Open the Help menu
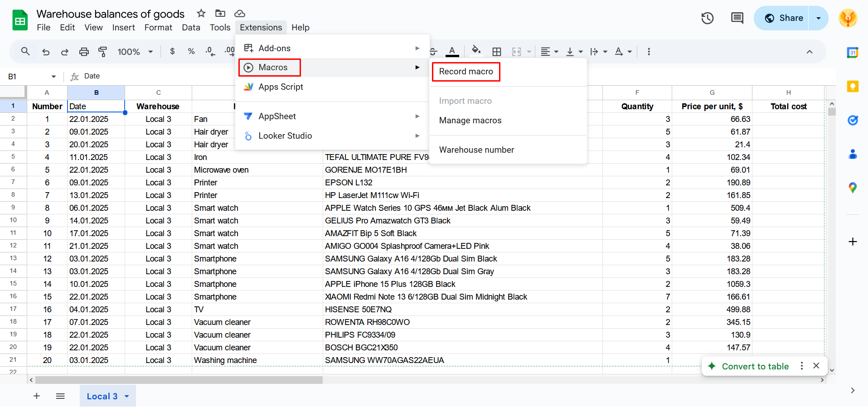This screenshot has height=407, width=868. tap(301, 28)
